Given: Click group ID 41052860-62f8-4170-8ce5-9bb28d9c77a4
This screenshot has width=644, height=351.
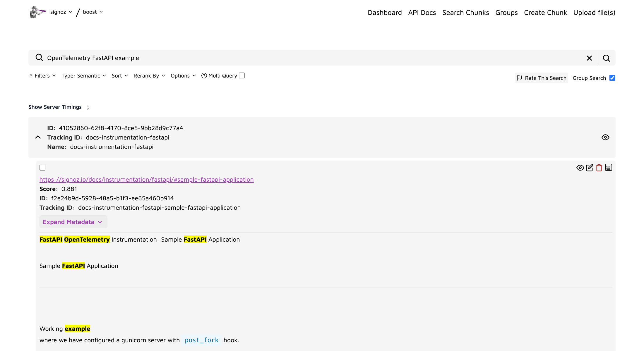Looking at the screenshot, I should click(121, 128).
